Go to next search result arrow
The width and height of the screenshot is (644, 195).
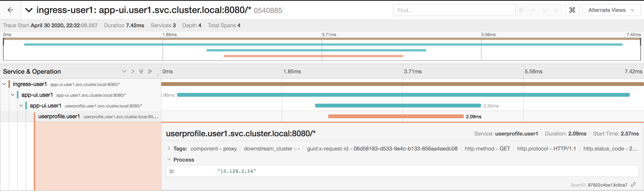(x=544, y=10)
